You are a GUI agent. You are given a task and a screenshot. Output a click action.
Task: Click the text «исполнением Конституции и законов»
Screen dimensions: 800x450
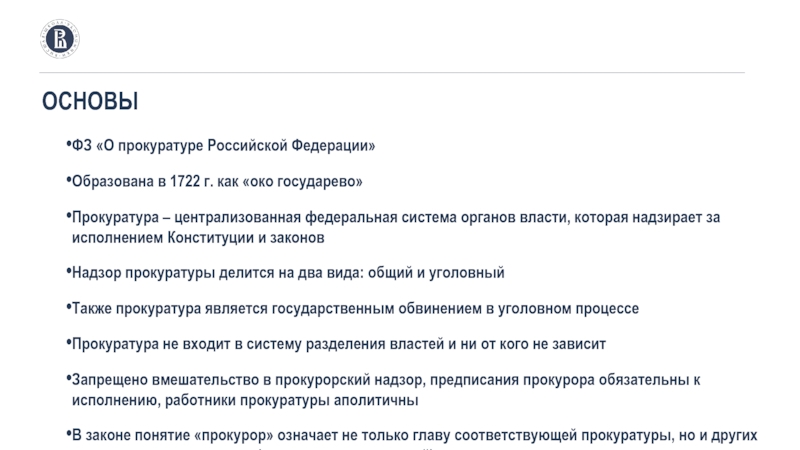(x=198, y=240)
